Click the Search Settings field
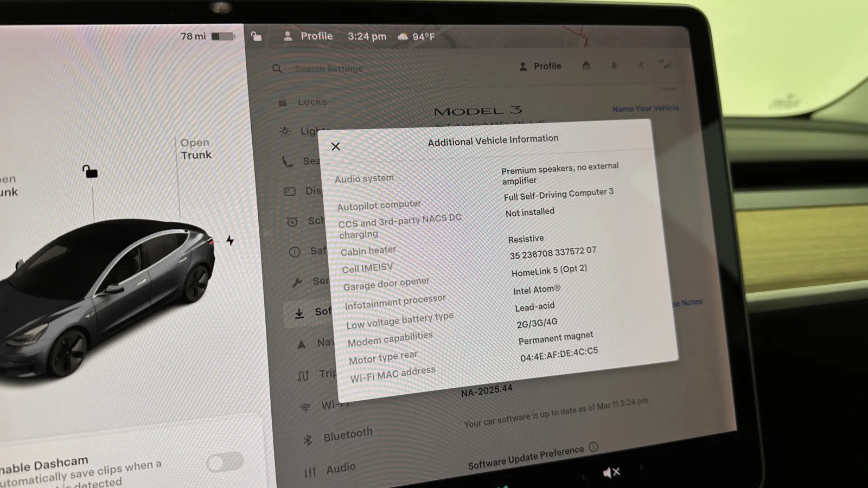Image resolution: width=868 pixels, height=488 pixels. [x=328, y=69]
